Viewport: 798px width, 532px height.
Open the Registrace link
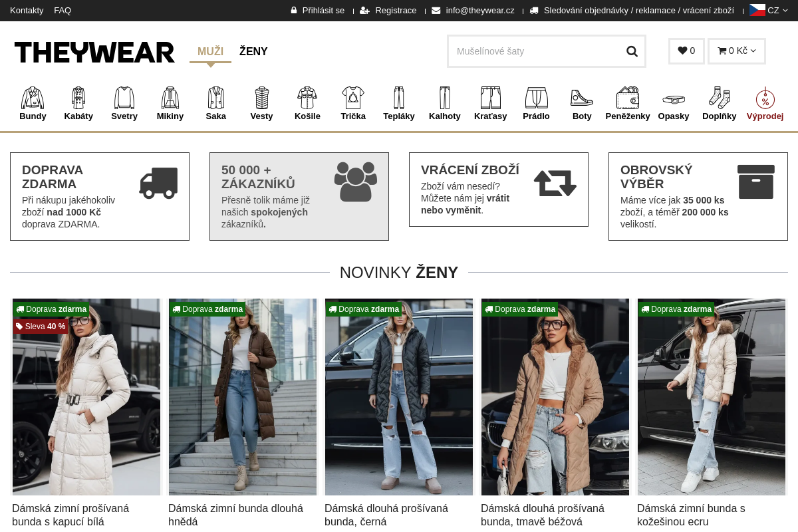click(388, 10)
